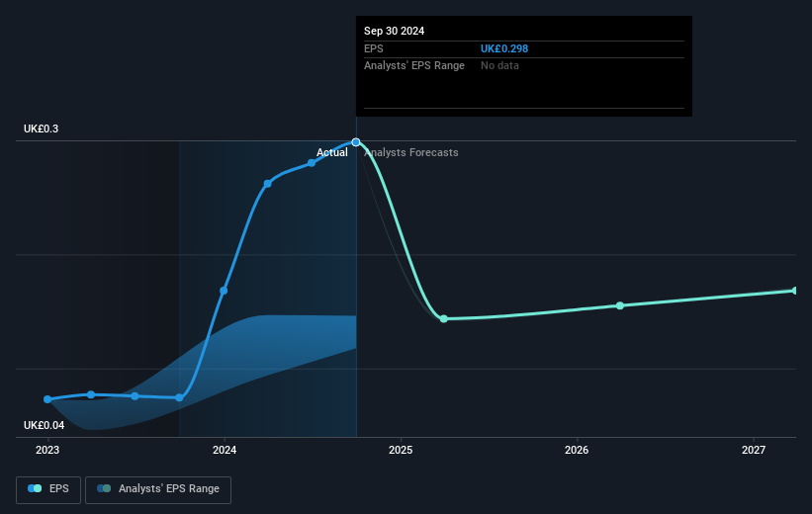
Task: Toggle the Analysts' EPS Range legend
Action: tap(158, 489)
